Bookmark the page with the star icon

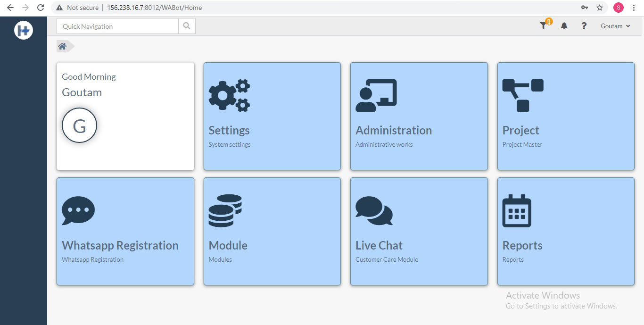click(600, 8)
